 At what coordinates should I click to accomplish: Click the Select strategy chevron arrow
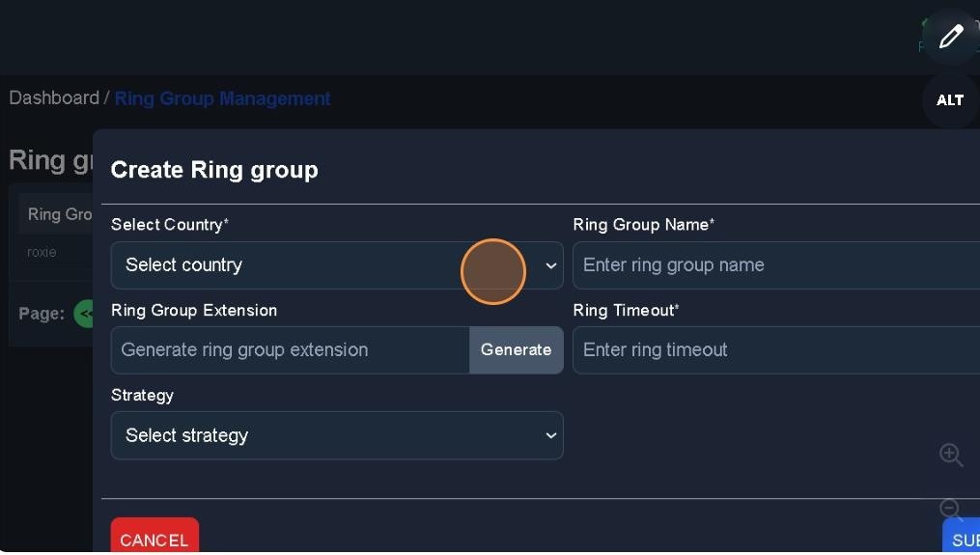click(551, 435)
